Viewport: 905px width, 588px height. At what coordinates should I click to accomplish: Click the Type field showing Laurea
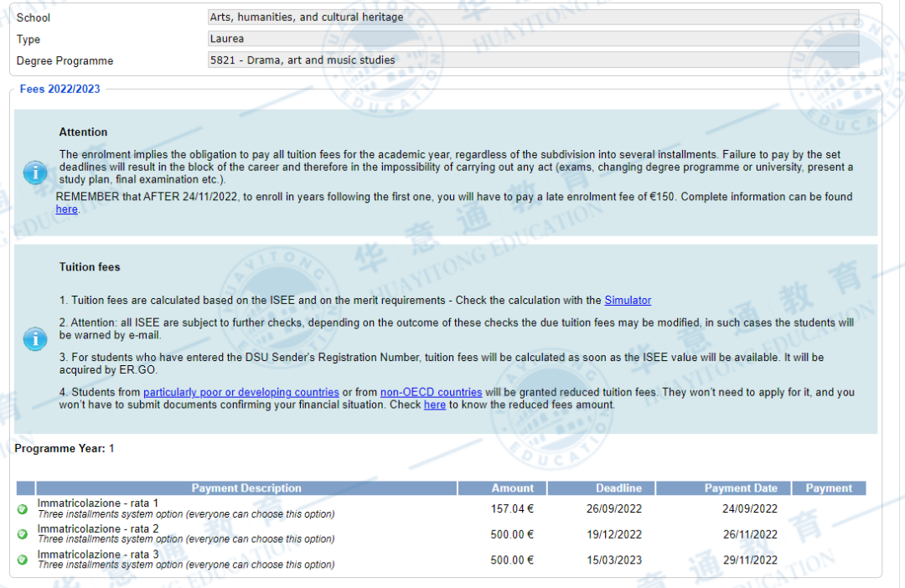(533, 39)
